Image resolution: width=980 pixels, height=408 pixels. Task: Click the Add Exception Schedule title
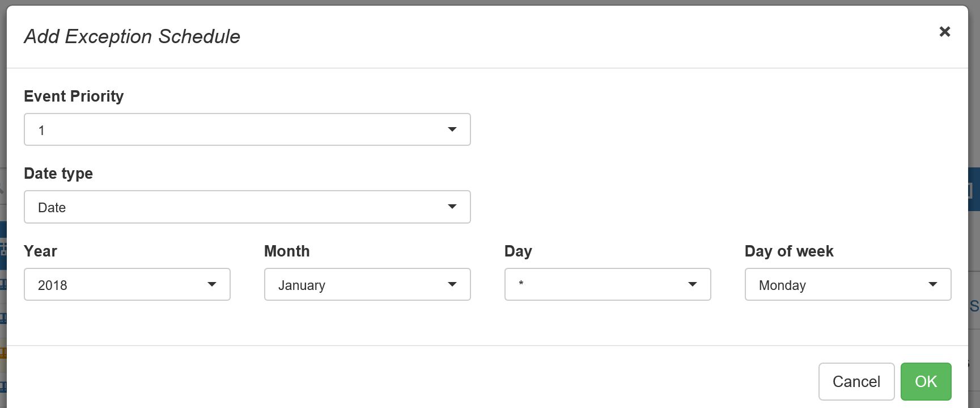(131, 36)
